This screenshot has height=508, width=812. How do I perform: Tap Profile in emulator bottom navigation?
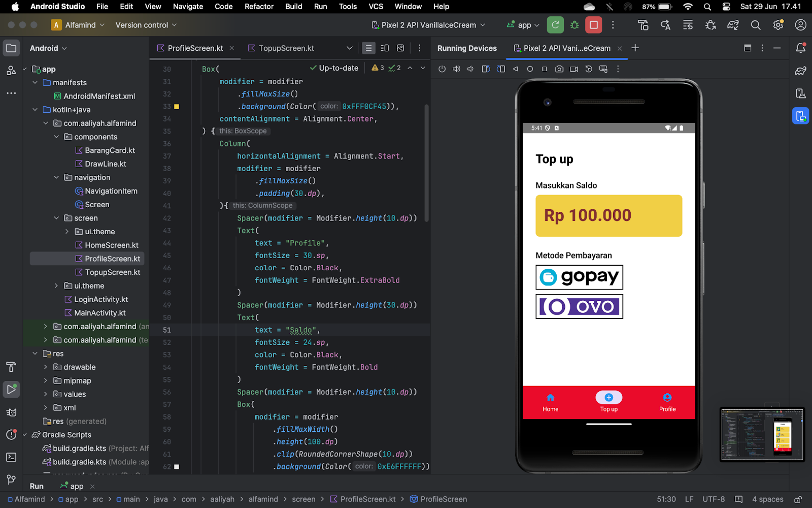tap(667, 402)
